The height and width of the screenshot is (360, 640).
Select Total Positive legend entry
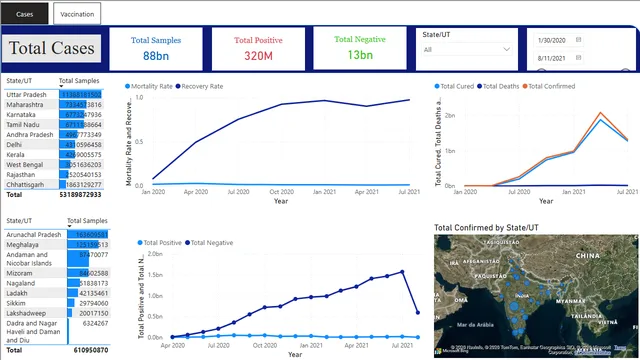click(160, 242)
